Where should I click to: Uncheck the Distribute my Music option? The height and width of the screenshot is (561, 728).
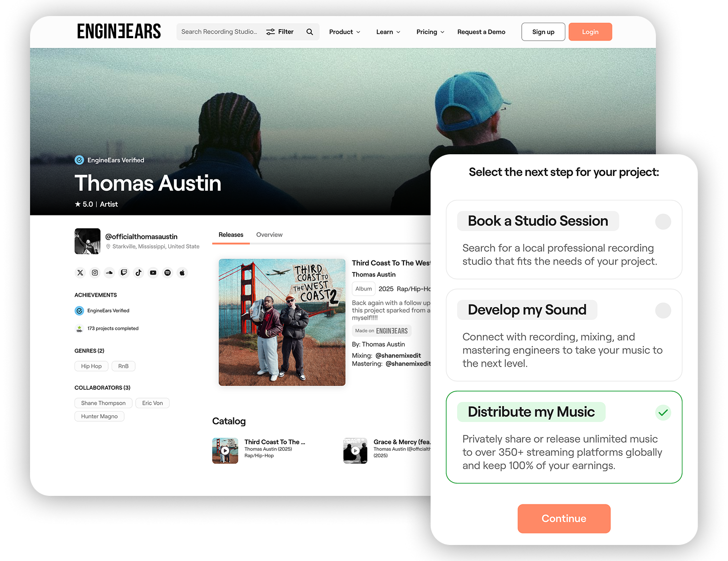coord(663,413)
